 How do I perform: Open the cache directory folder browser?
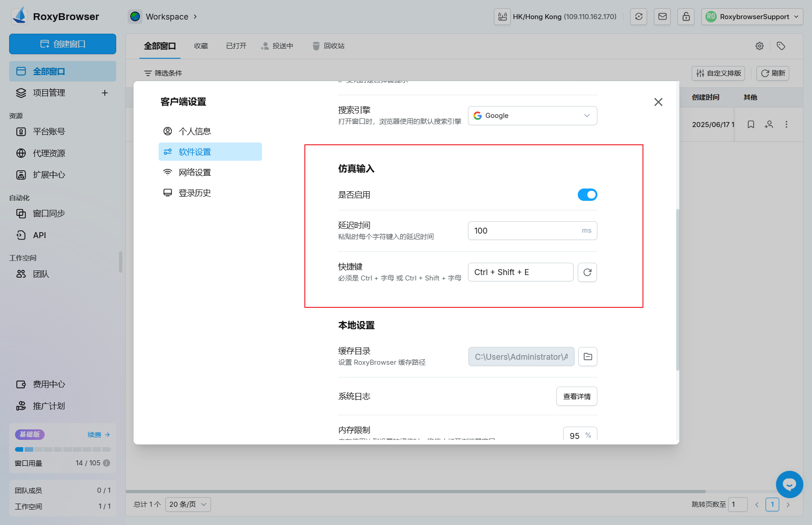pos(587,357)
